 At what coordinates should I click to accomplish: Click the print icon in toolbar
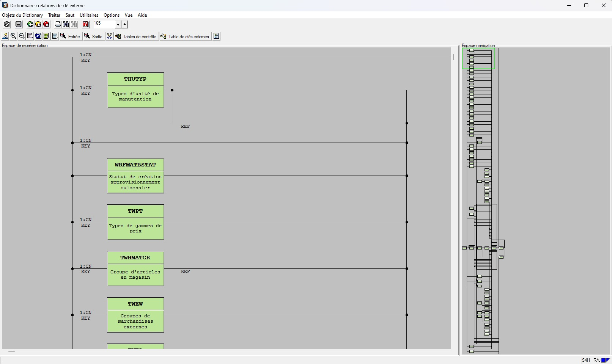[x=58, y=24]
